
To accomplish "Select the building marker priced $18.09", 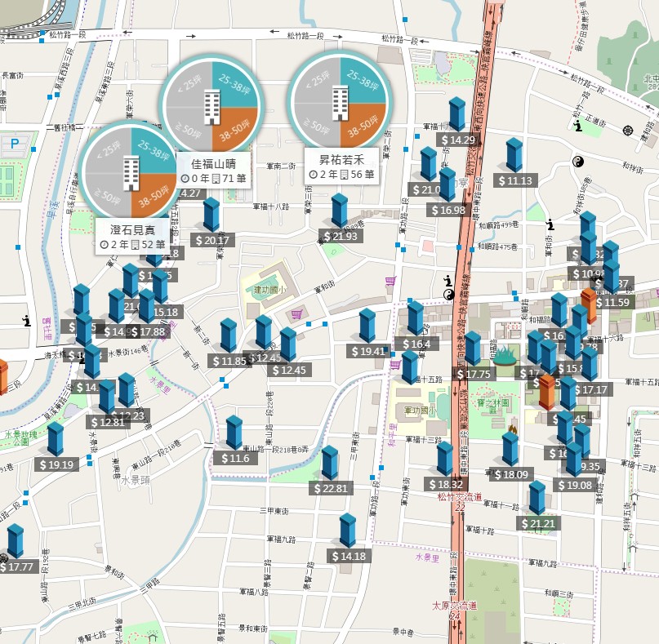I will click(510, 449).
